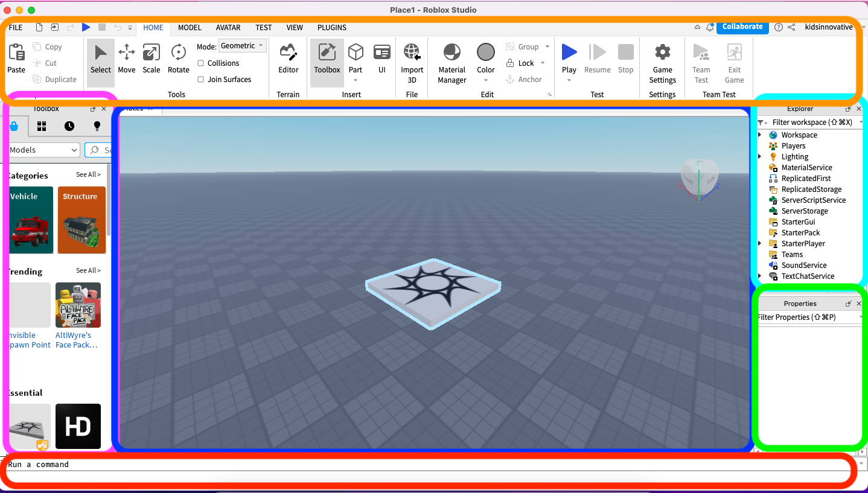Expand the TextChatService tree node
This screenshot has height=493, width=868.
(760, 276)
